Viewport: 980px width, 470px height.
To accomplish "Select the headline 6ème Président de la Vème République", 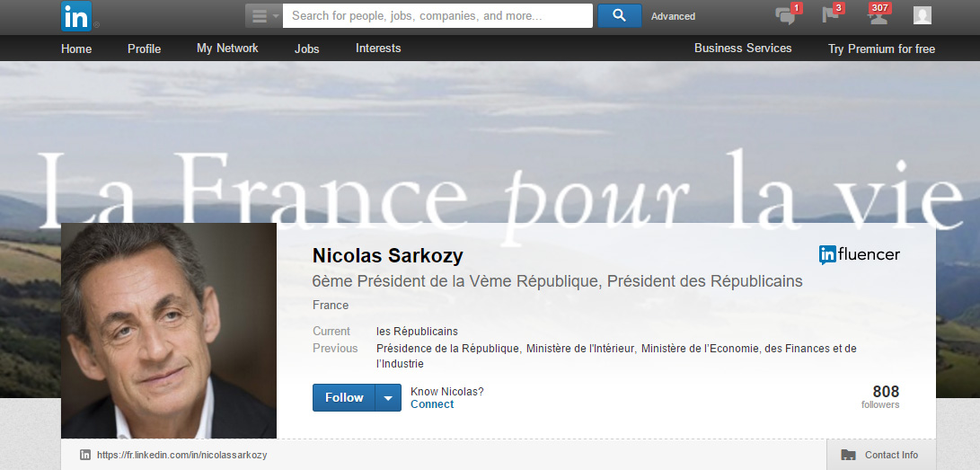I will coord(558,281).
